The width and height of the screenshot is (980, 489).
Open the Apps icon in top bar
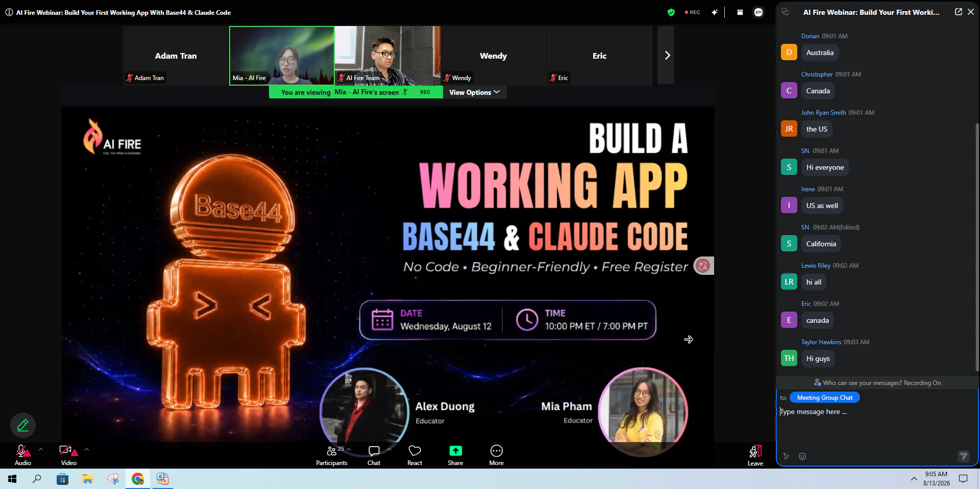click(740, 12)
